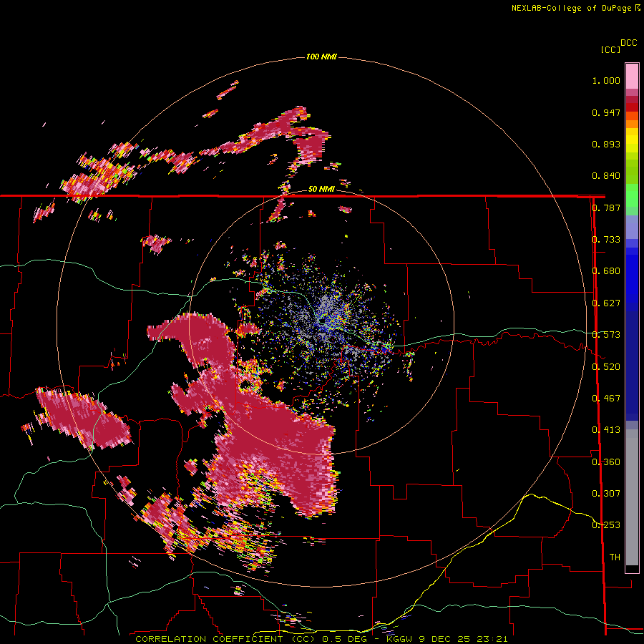This screenshot has width=644, height=644.
Task: Click the 0.253 scale value
Action: tap(606, 525)
